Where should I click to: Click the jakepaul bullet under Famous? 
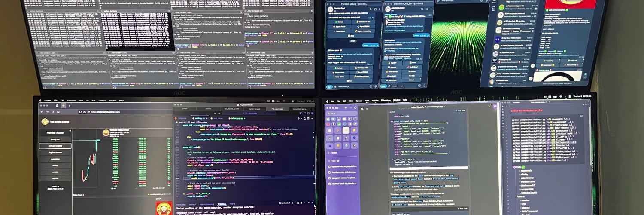pyautogui.click(x=526, y=207)
